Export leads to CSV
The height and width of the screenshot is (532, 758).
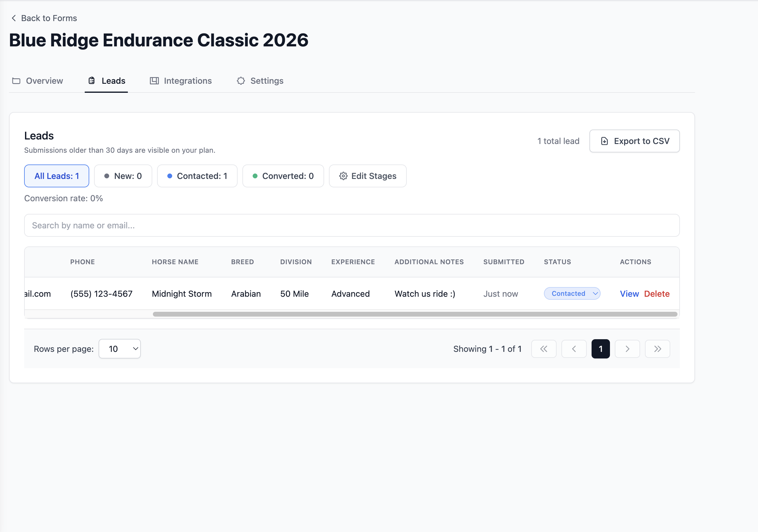(634, 141)
